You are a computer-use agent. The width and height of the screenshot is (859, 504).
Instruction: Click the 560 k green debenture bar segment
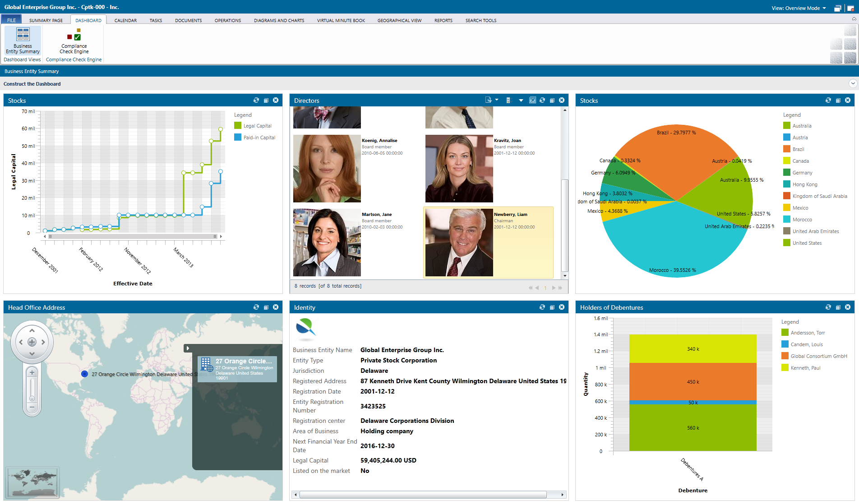(x=693, y=428)
